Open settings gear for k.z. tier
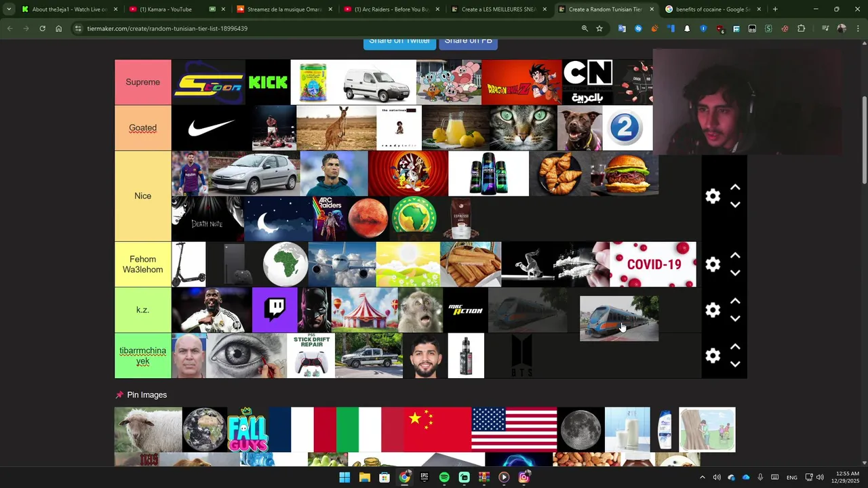This screenshot has height=488, width=868. pyautogui.click(x=713, y=310)
